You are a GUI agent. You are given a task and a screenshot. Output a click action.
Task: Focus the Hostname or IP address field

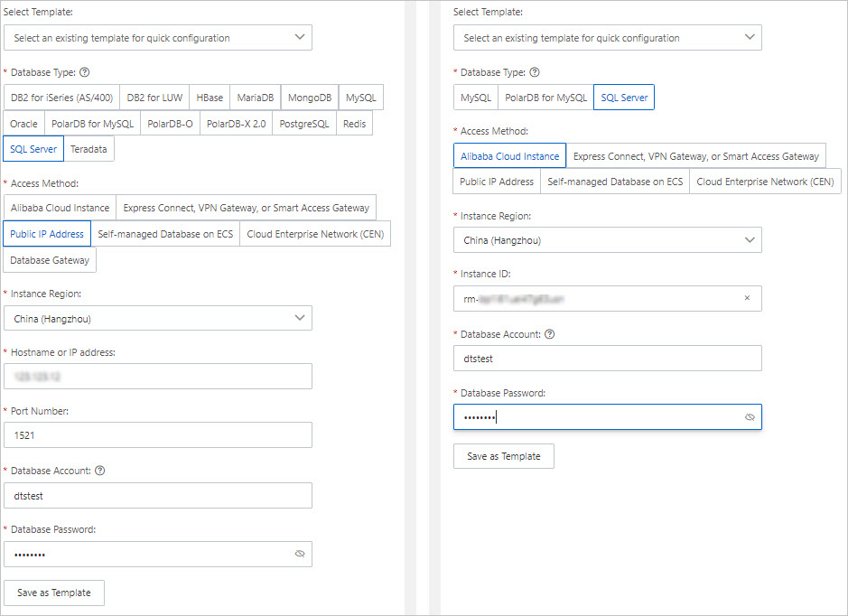click(158, 377)
